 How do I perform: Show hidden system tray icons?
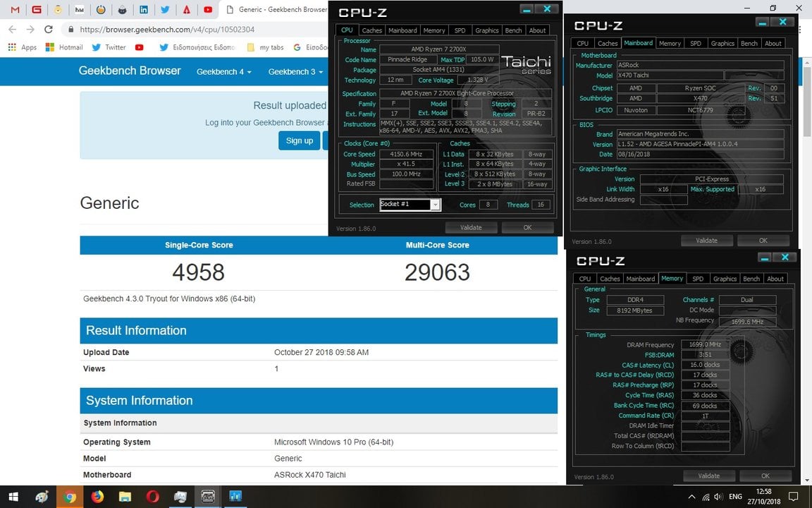[691, 497]
